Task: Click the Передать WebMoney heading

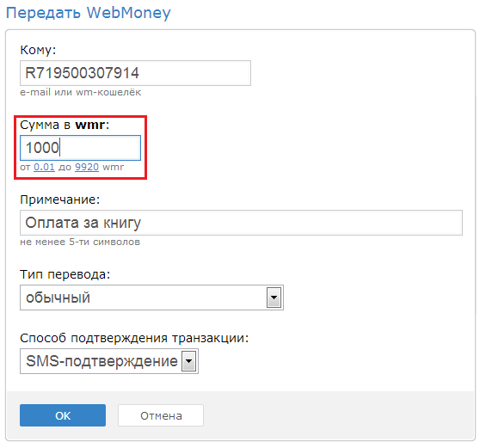Action: point(88,13)
